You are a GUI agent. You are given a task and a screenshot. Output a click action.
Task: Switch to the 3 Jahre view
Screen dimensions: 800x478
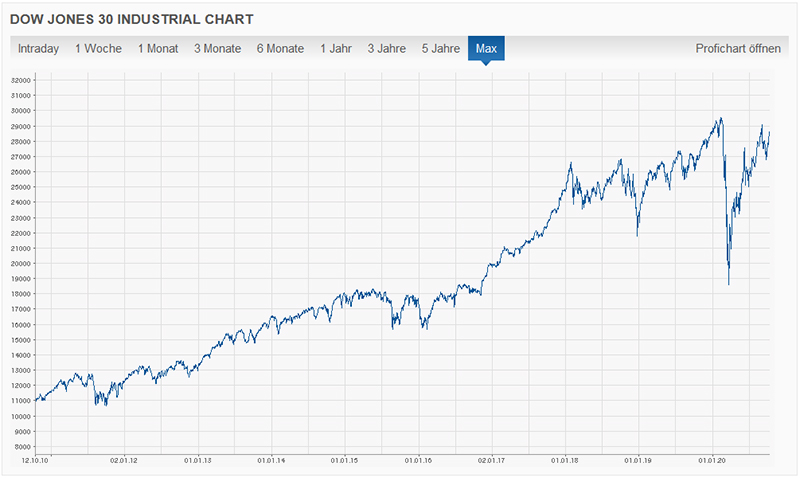pyautogui.click(x=386, y=48)
